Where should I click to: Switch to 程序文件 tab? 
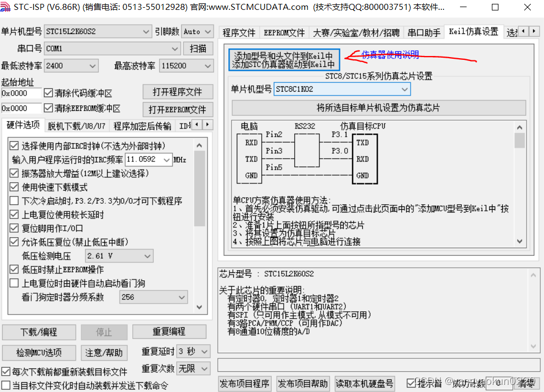[239, 32]
